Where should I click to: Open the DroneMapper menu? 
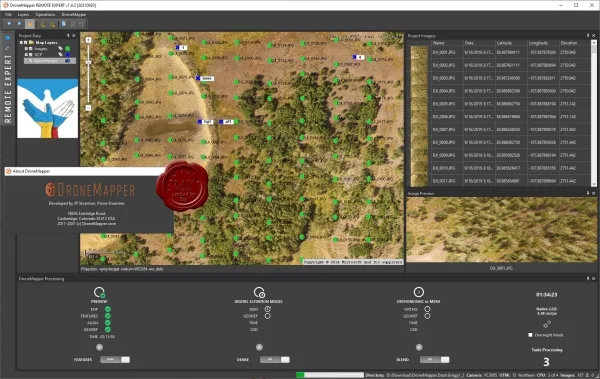pos(74,15)
